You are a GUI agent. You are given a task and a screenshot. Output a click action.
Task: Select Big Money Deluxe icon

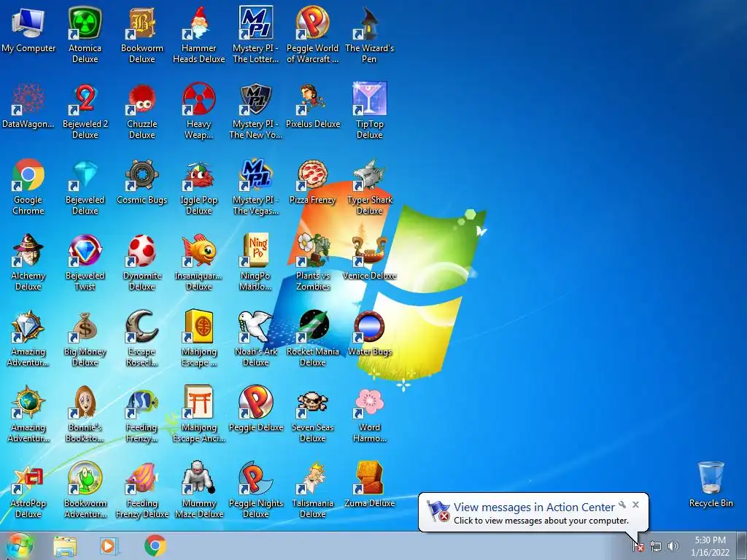(x=85, y=338)
